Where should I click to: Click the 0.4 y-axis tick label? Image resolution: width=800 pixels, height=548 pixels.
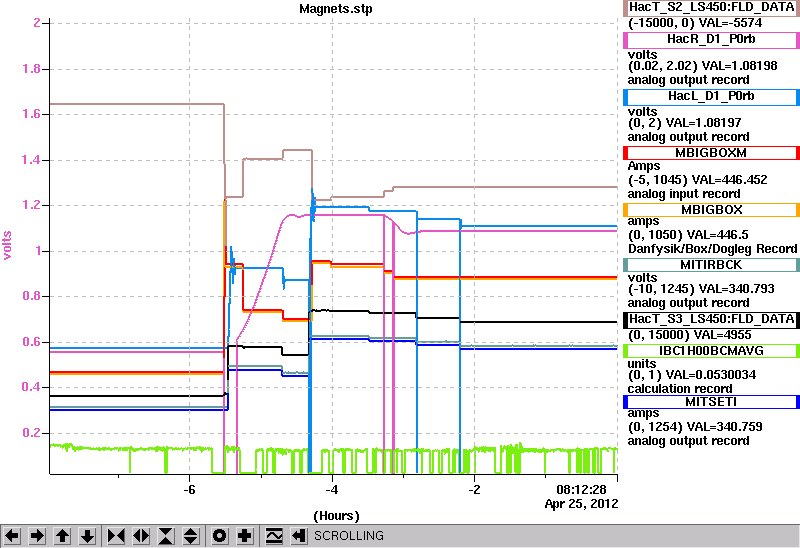click(31, 387)
